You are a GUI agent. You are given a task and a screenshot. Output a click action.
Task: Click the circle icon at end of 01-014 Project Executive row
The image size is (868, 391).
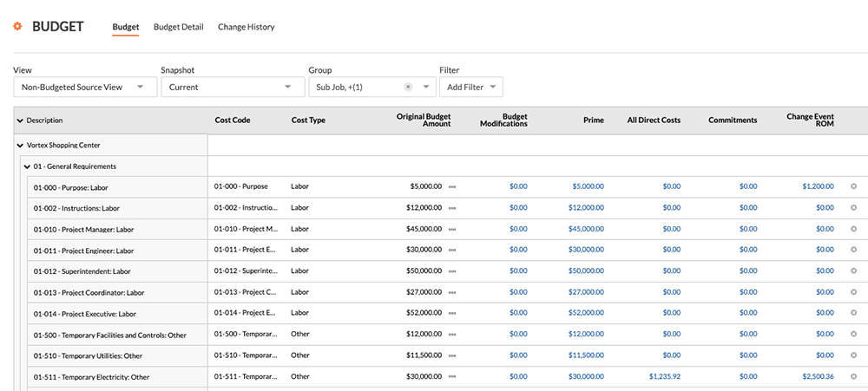[853, 312]
